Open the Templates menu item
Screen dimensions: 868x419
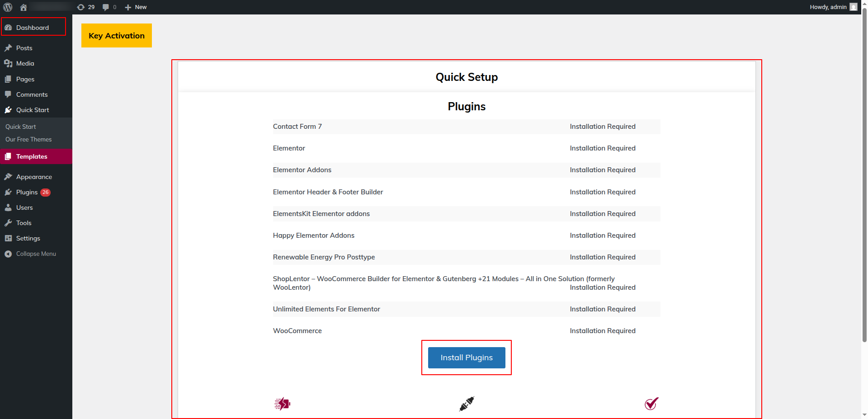click(32, 156)
